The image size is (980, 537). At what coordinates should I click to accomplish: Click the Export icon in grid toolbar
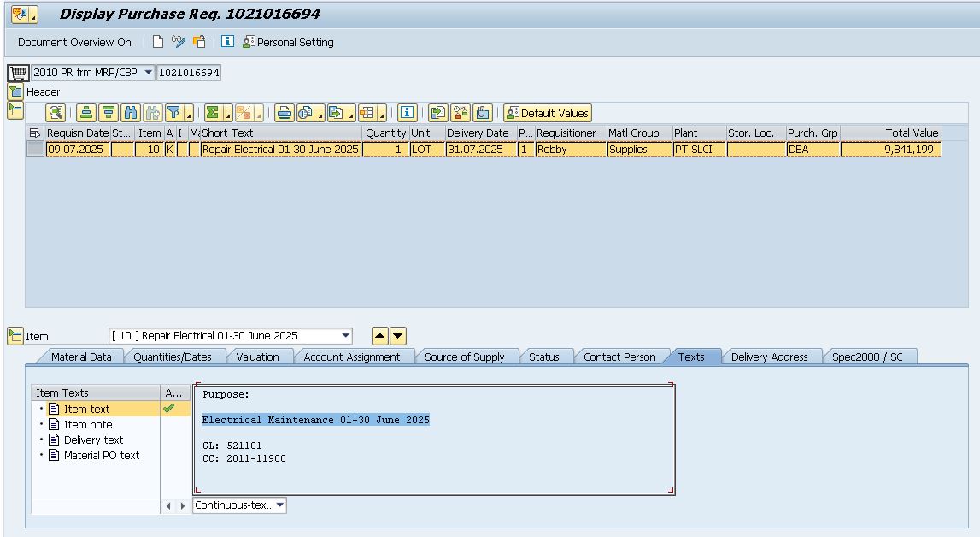coord(337,113)
